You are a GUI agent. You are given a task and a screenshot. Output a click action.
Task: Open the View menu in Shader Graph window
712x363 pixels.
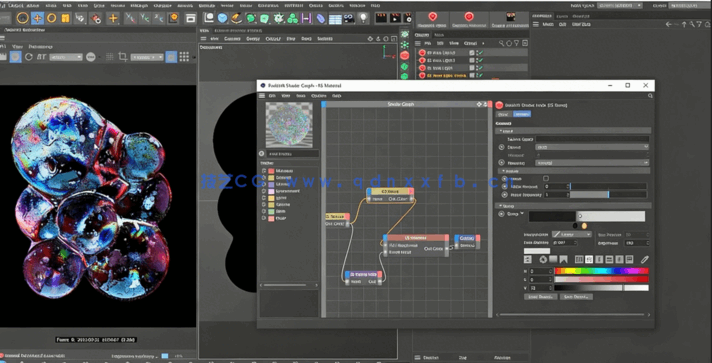click(286, 96)
